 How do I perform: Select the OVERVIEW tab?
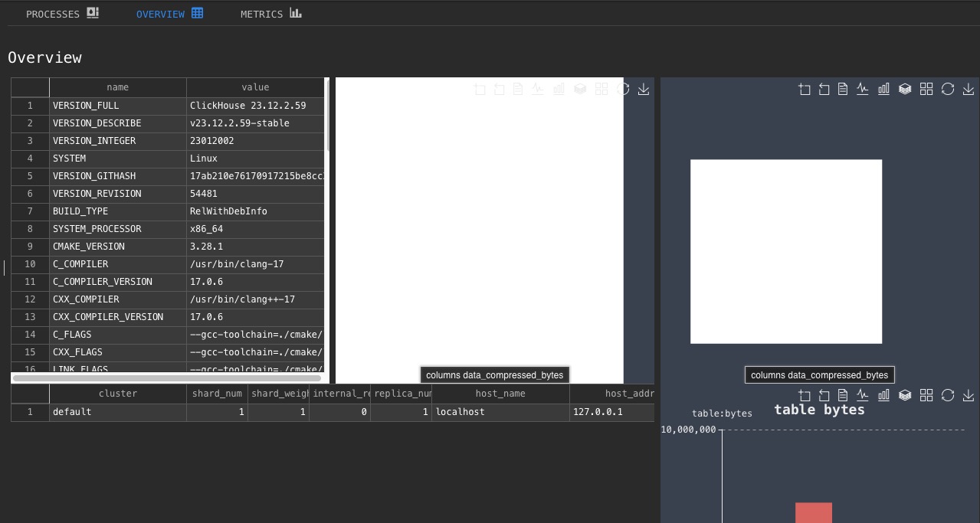(160, 14)
